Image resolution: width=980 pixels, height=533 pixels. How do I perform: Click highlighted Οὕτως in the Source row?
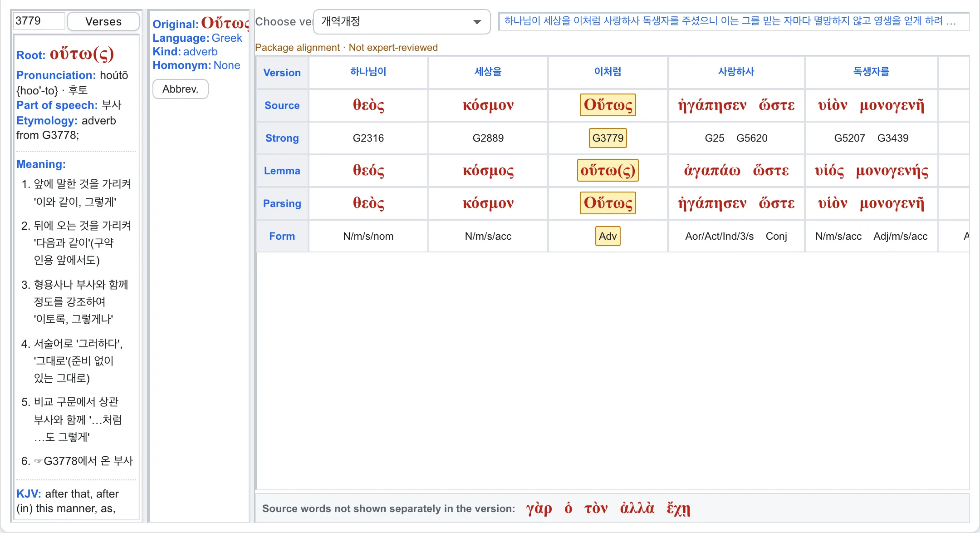pos(608,105)
